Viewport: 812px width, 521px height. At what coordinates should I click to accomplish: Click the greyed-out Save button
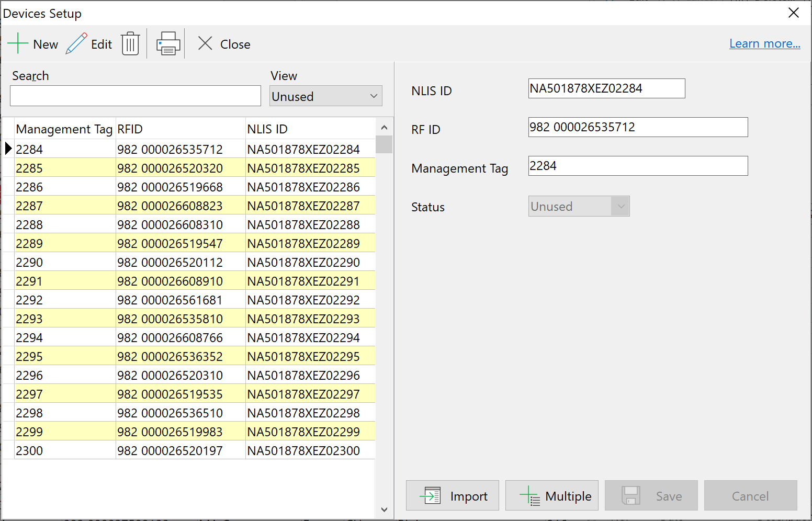tap(651, 495)
